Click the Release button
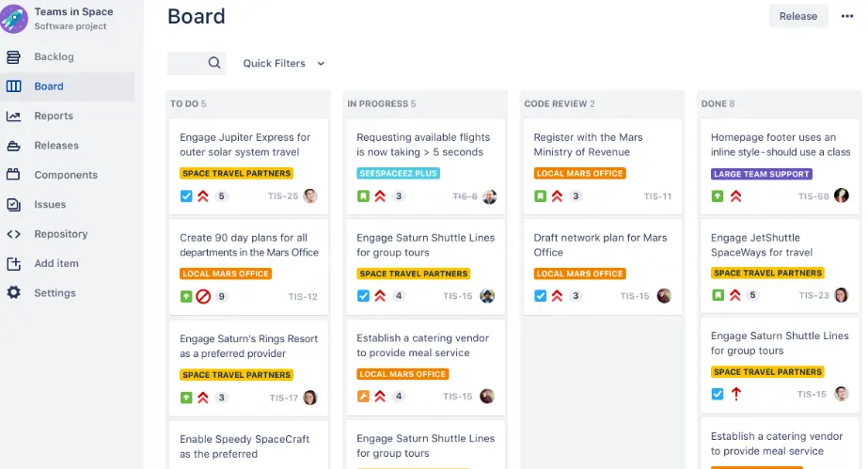Image resolution: width=868 pixels, height=469 pixels. click(x=797, y=16)
